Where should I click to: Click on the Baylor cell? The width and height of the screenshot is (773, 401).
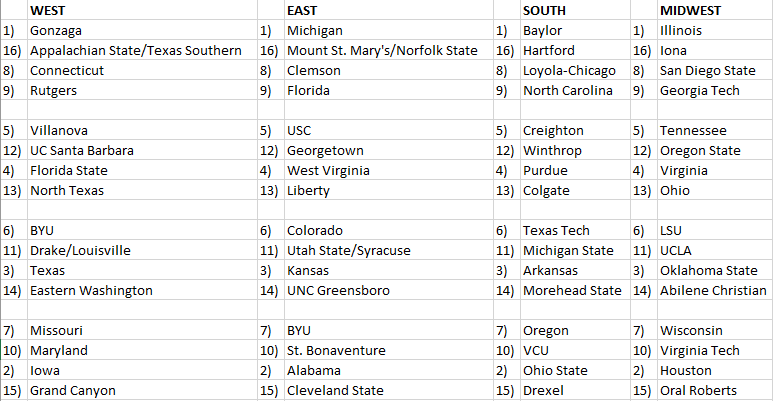(542, 30)
